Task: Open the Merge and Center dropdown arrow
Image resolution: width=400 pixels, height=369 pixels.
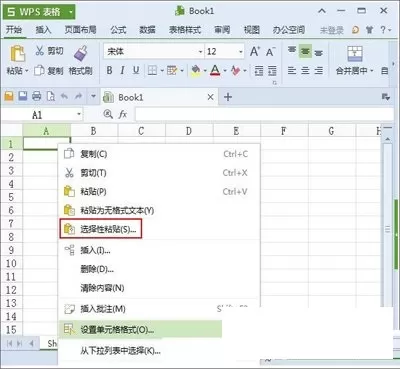Action: point(372,71)
